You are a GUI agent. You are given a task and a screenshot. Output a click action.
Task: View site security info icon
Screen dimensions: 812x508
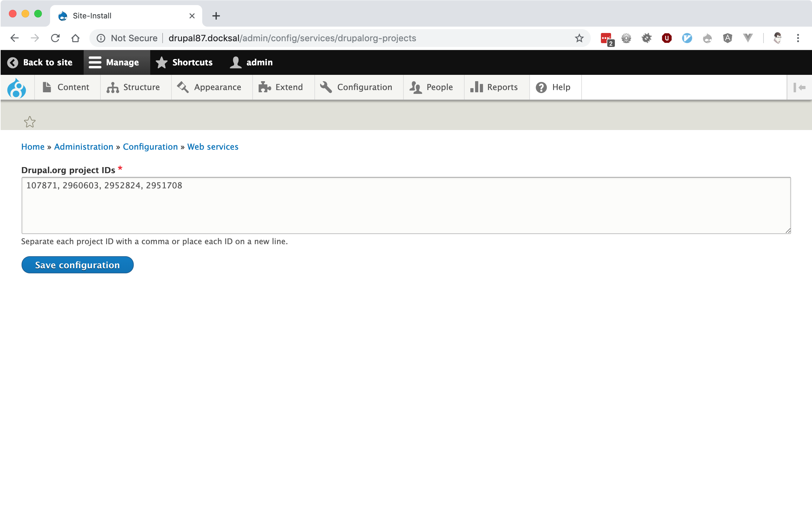pyautogui.click(x=101, y=38)
